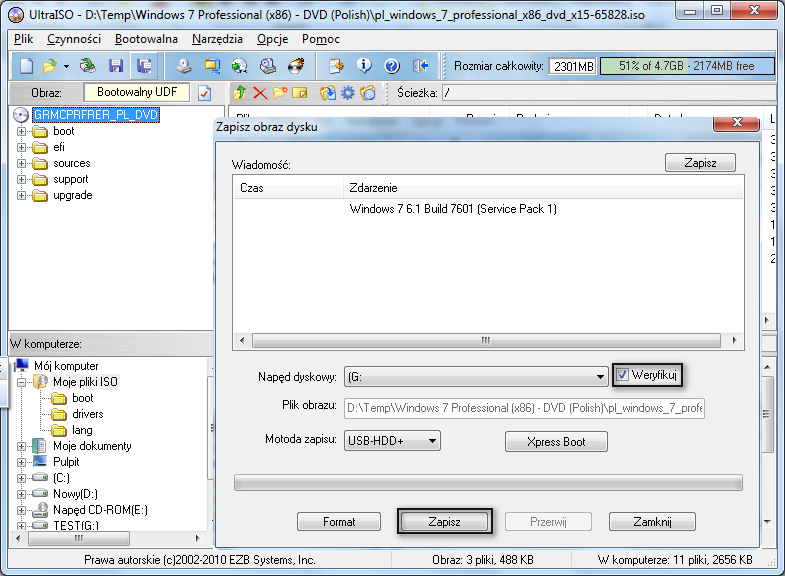Open the Bootowalna menu

pos(146,39)
